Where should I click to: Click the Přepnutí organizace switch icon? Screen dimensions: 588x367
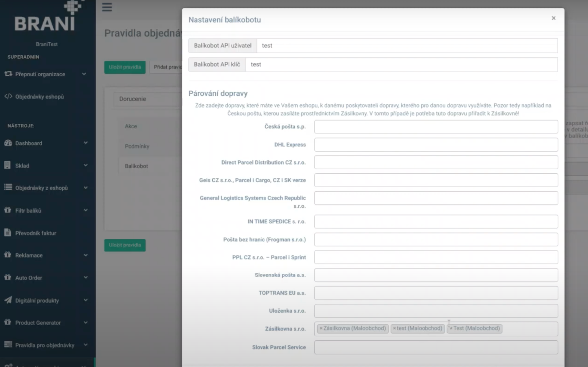(x=8, y=74)
